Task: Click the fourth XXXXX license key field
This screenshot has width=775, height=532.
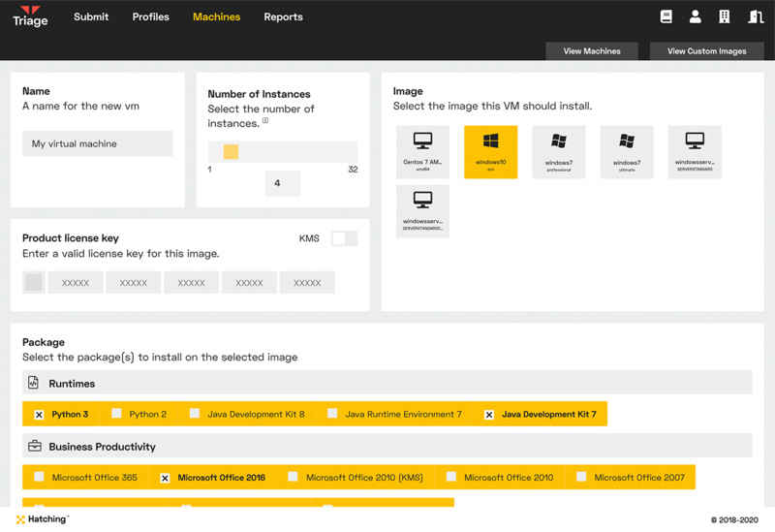Action: pos(249,283)
